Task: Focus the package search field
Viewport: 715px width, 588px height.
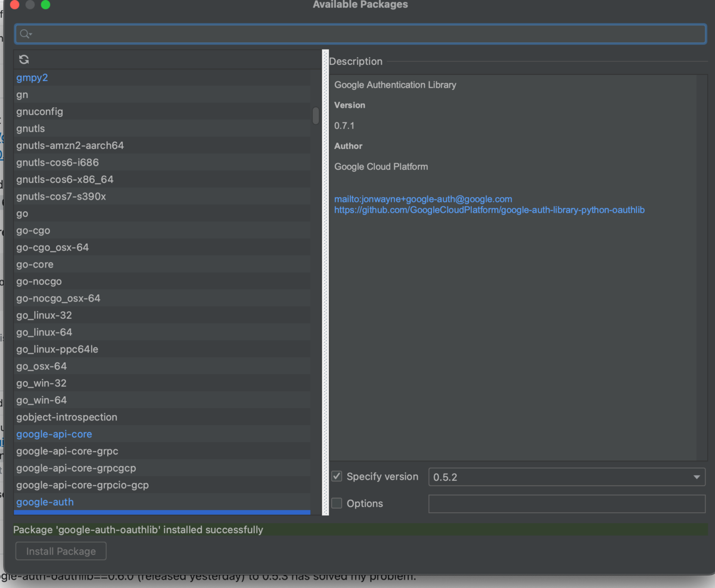Action: click(x=360, y=34)
